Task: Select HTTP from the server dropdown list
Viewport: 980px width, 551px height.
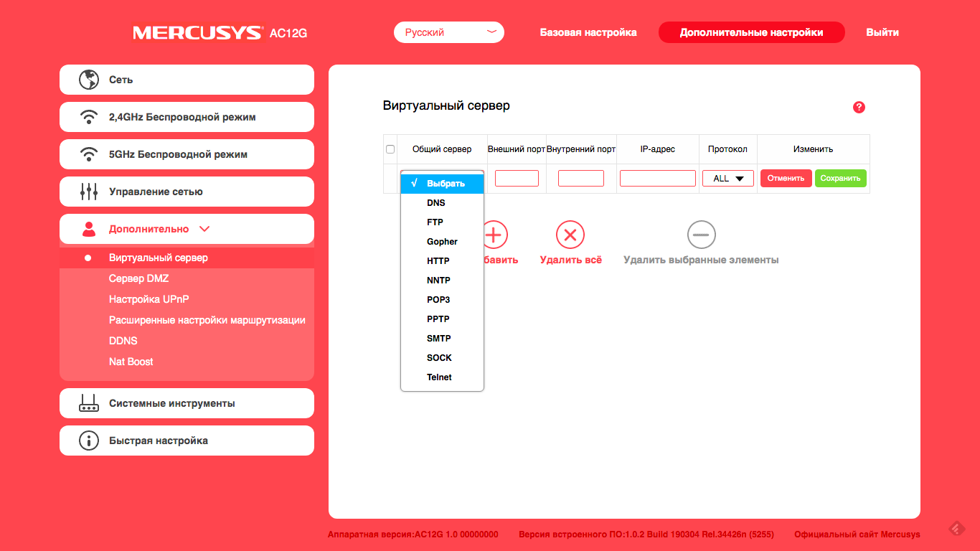Action: [x=438, y=261]
